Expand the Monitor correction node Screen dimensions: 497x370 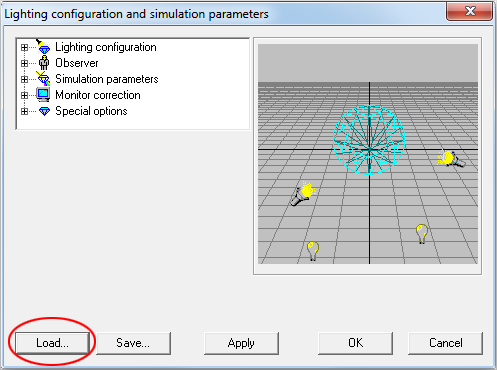(x=24, y=95)
